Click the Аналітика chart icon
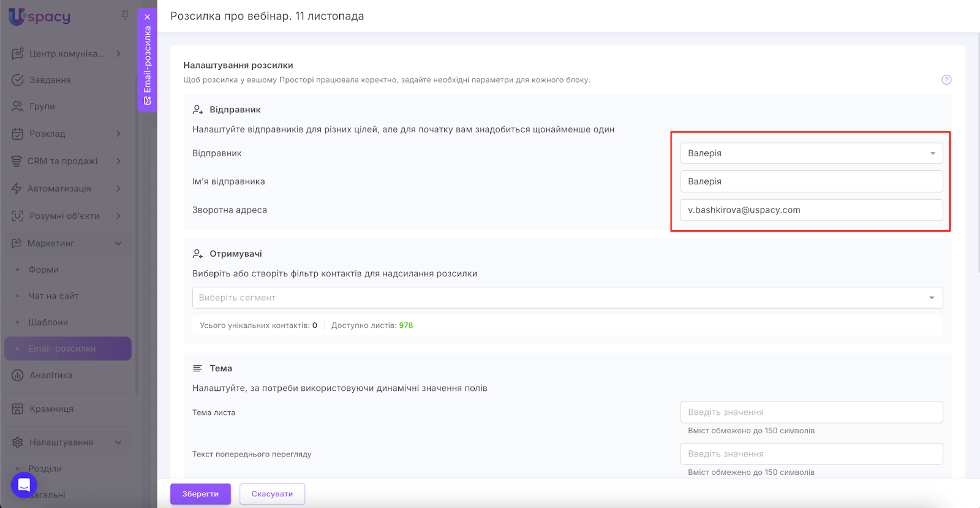This screenshot has height=508, width=980. click(x=18, y=376)
